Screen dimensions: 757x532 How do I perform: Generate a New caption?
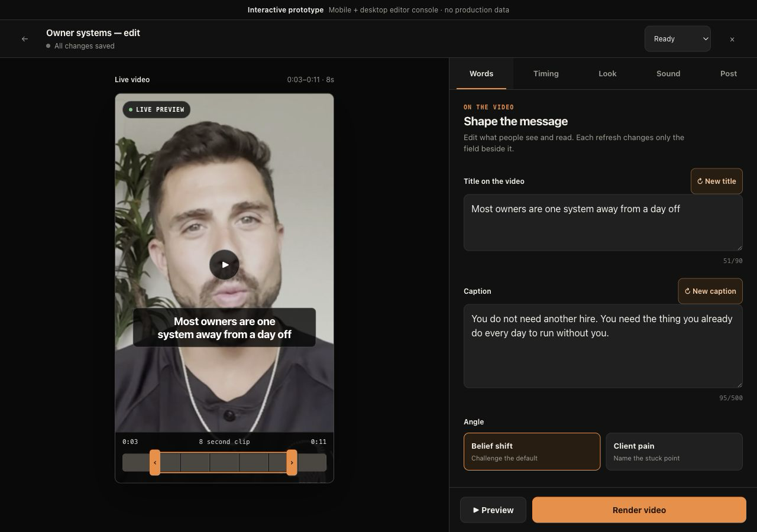710,291
